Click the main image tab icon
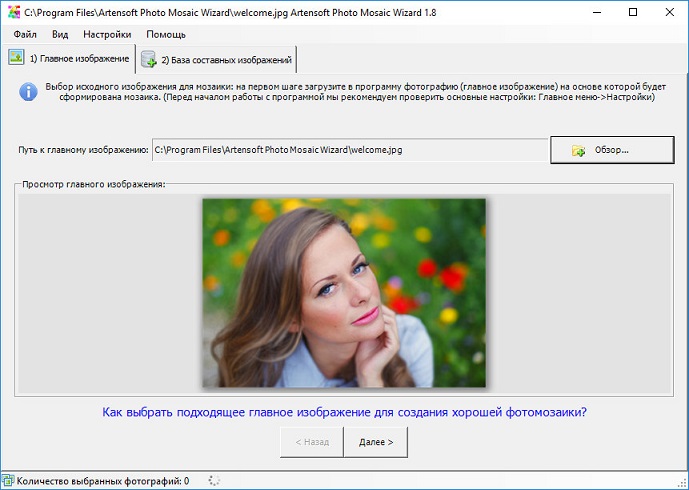Viewport: 689px width, 490px height. [16, 57]
